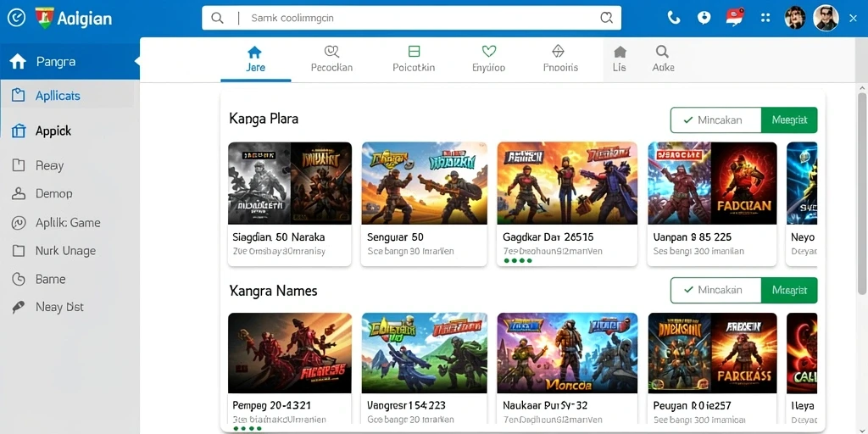The width and height of the screenshot is (868, 434).
Task: Click the Kanga Plara section heading
Action: 264,119
